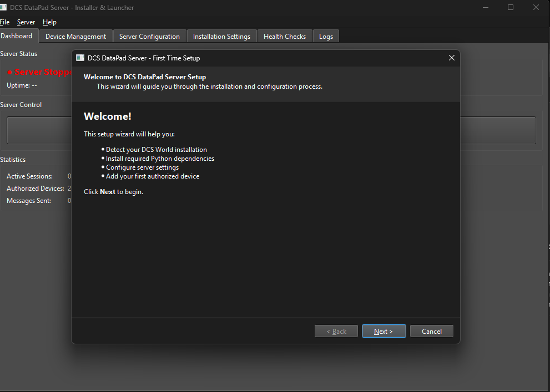Click 'This setup wizard will help you:' text
550x392 pixels.
pos(129,134)
